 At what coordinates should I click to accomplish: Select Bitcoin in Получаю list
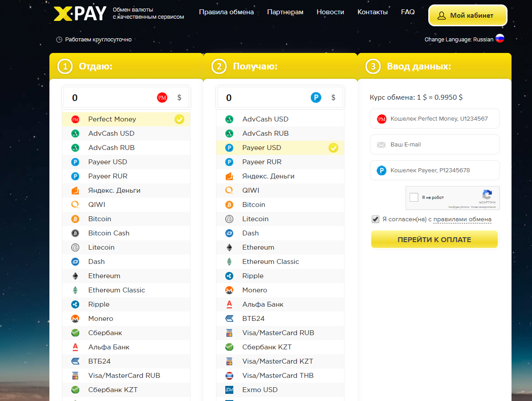pos(280,205)
